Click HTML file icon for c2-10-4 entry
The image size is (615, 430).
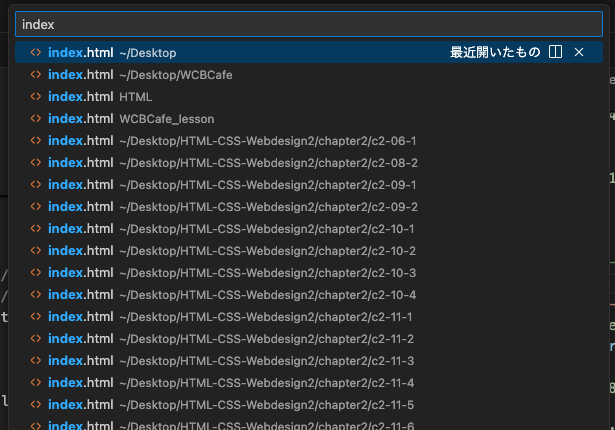tap(36, 294)
